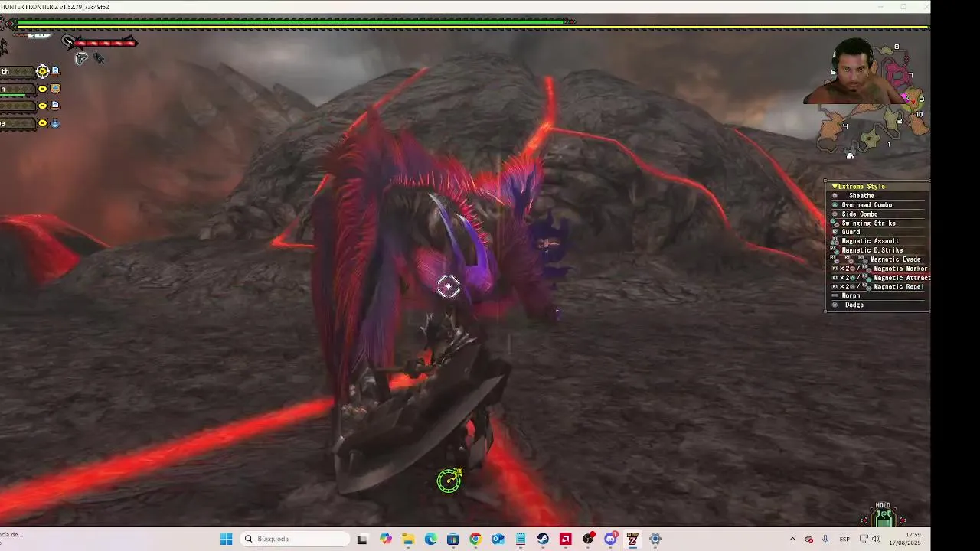Click the lock-on reticle on the monster
Viewport: 980px width, 551px height.
[x=449, y=286]
